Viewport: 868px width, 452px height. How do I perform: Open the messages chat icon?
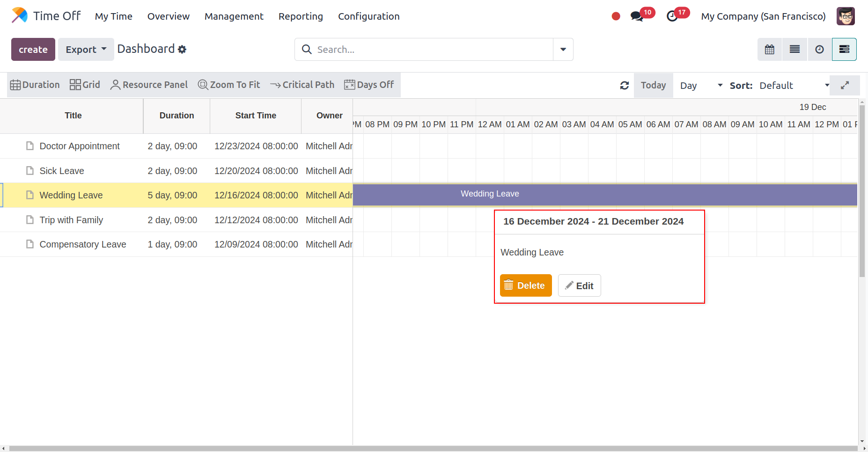(x=636, y=16)
